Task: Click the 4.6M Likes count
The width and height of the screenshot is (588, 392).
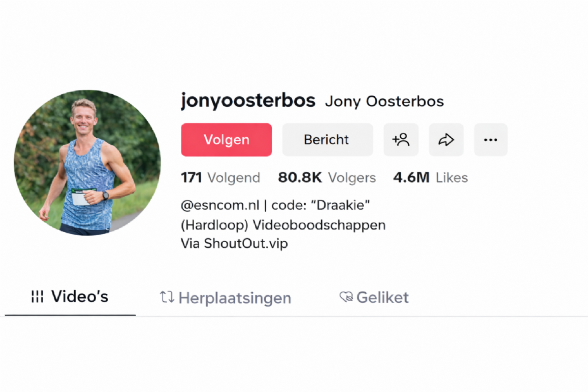Action: (431, 178)
